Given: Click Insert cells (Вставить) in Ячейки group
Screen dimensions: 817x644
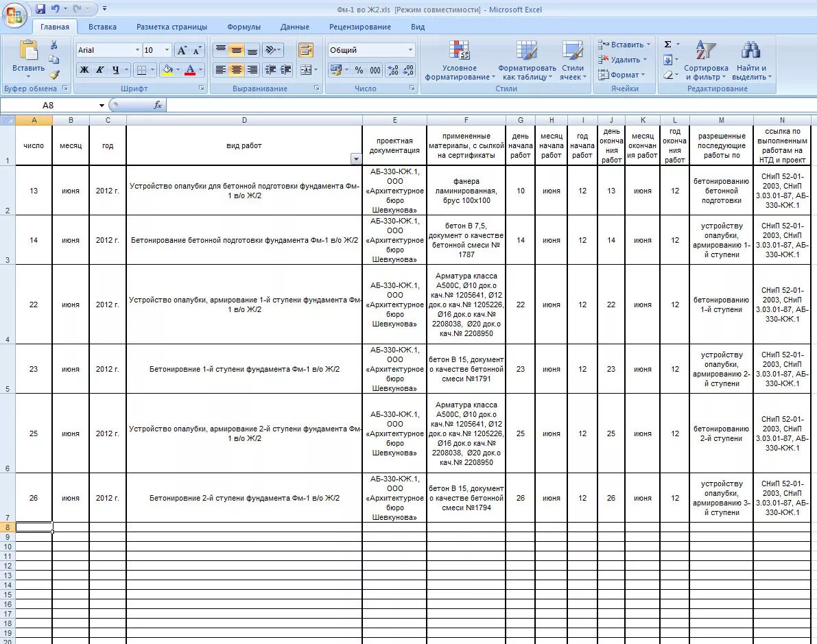Looking at the screenshot, I should (624, 45).
